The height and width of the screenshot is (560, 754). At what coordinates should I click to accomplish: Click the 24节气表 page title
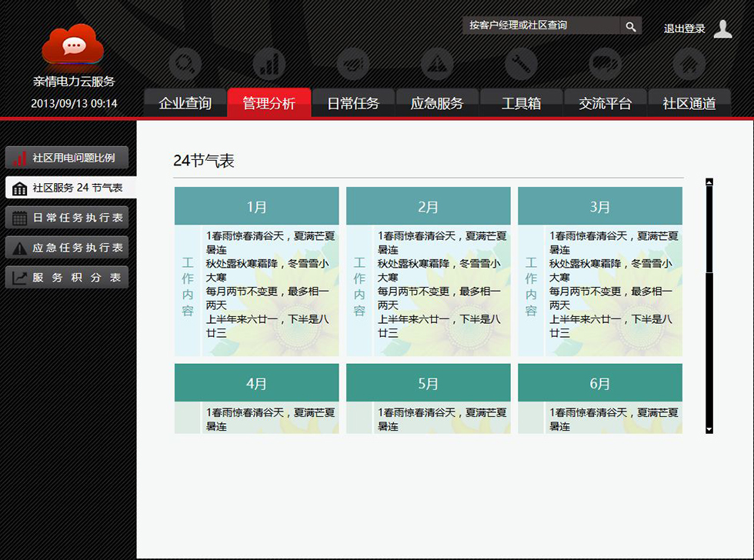tap(204, 161)
